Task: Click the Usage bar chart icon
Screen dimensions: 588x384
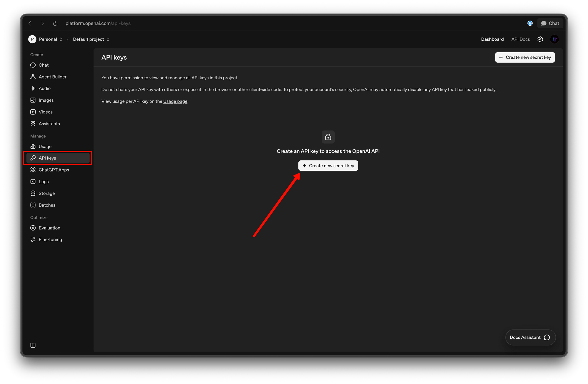Action: pos(33,146)
